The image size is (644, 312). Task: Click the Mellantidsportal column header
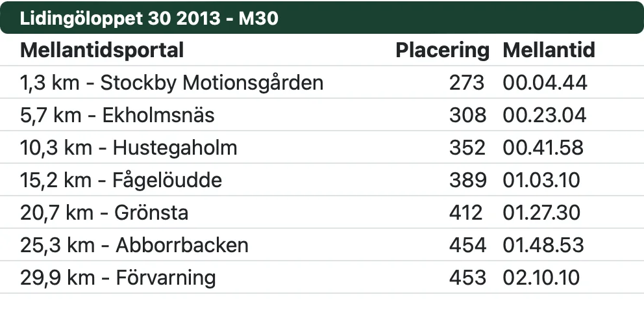(x=102, y=51)
